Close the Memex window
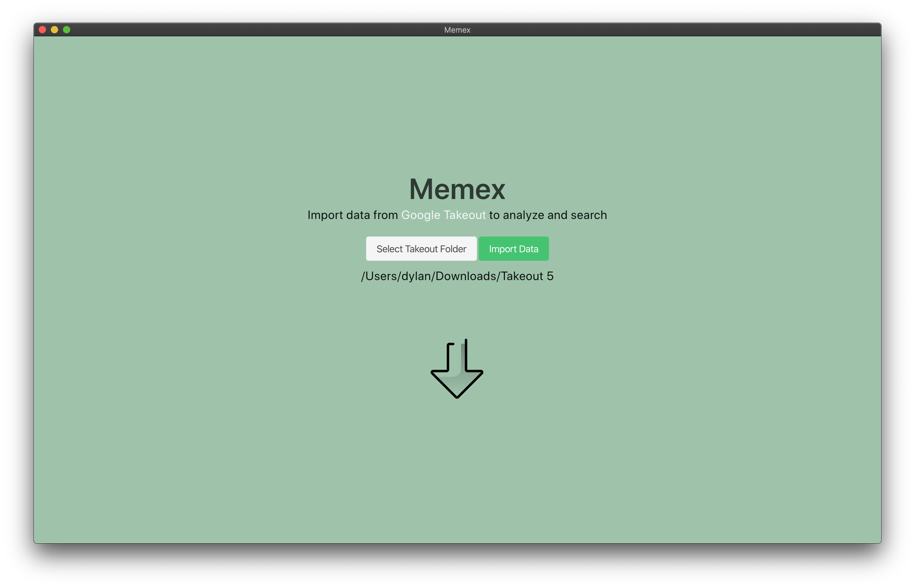 tap(42, 30)
